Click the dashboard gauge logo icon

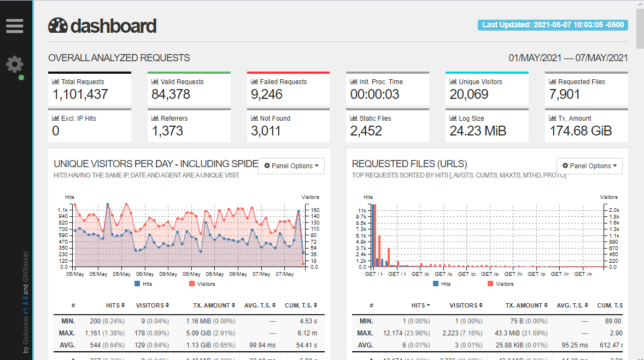coord(58,26)
